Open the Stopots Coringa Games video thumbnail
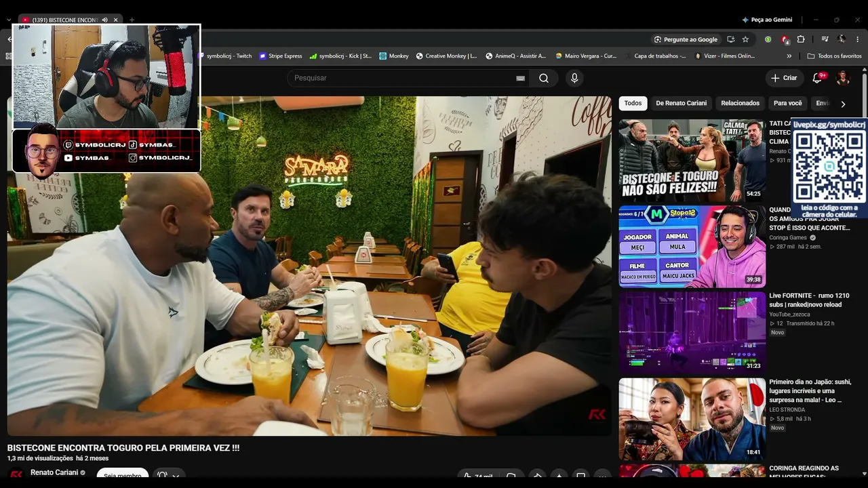This screenshot has height=488, width=868. pyautogui.click(x=692, y=247)
